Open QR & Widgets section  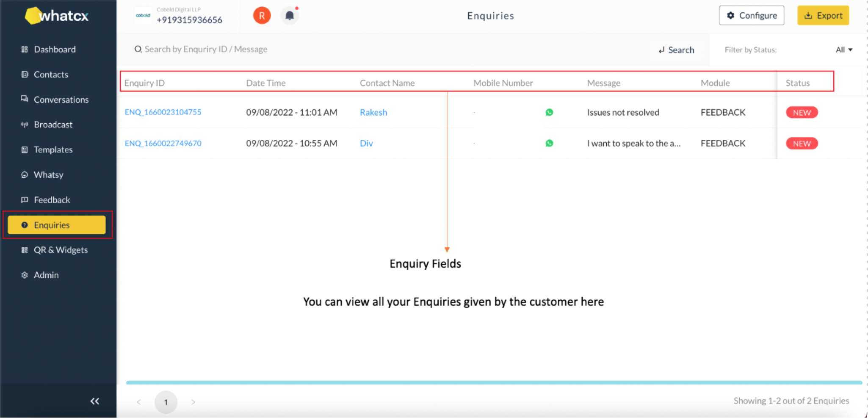click(61, 250)
